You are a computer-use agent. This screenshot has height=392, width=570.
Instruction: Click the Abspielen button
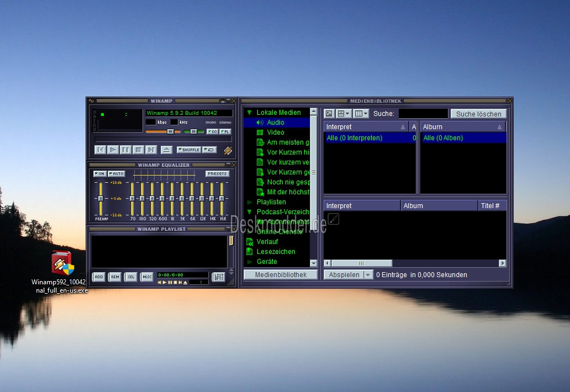tap(344, 274)
